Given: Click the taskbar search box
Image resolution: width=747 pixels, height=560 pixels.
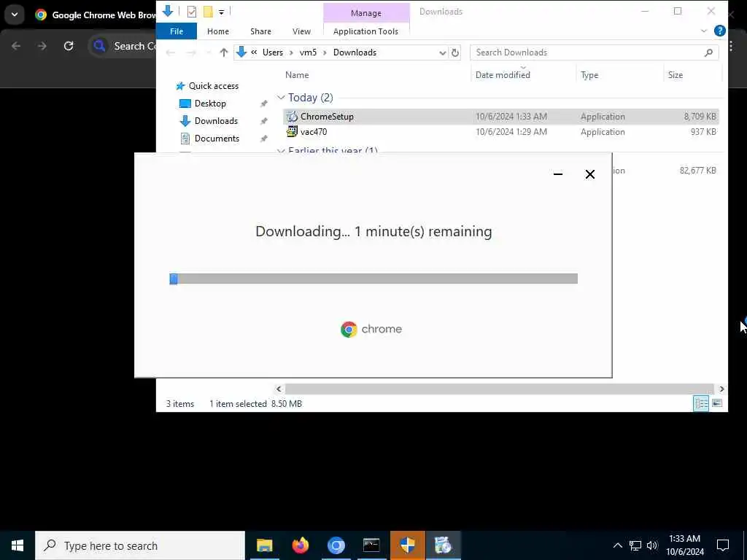Looking at the screenshot, I should pos(140,545).
